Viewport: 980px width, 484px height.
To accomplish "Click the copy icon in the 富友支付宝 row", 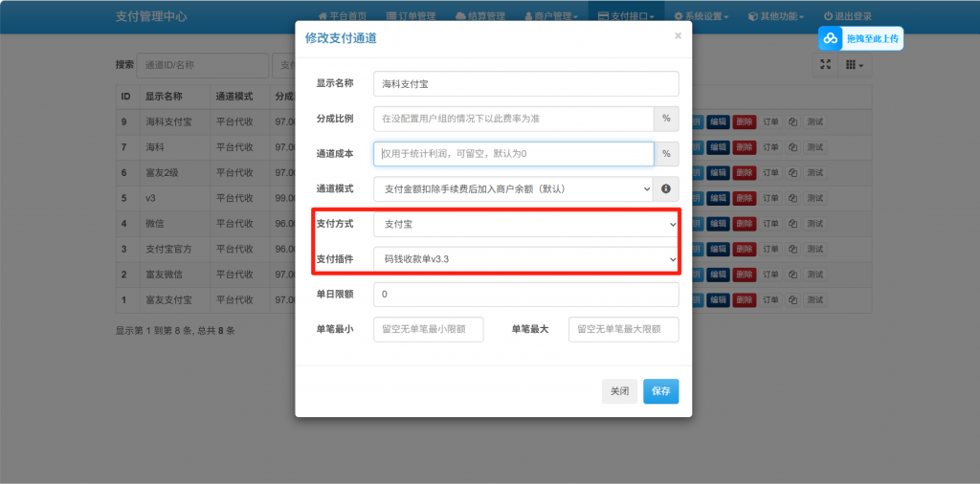I will point(792,299).
